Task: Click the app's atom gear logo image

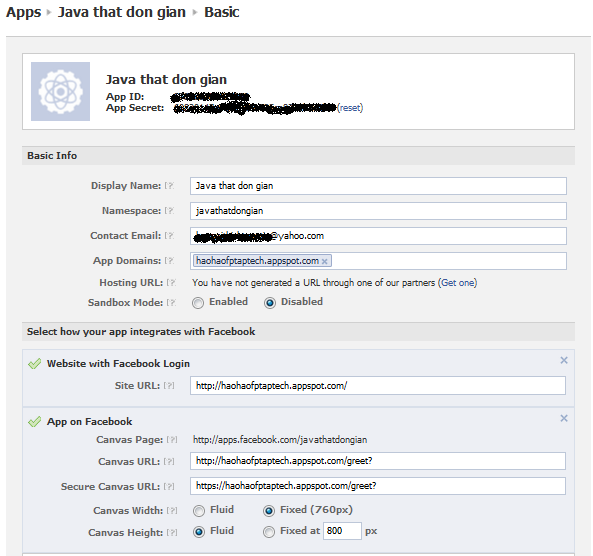Action: [61, 92]
